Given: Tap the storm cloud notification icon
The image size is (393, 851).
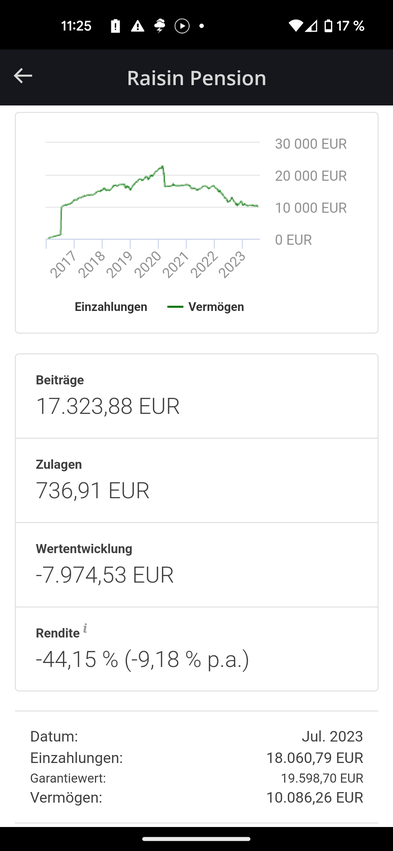Looking at the screenshot, I should click(x=160, y=26).
